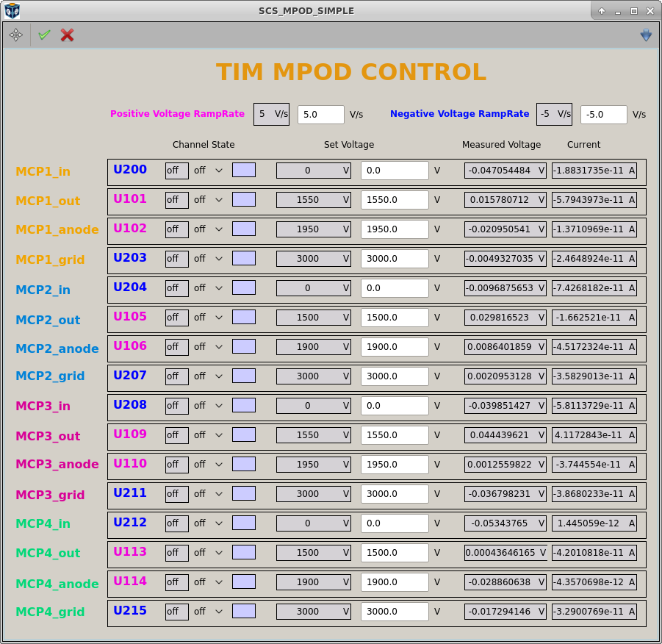Expand state dropdown for MCP1_anode U102

(x=208, y=229)
